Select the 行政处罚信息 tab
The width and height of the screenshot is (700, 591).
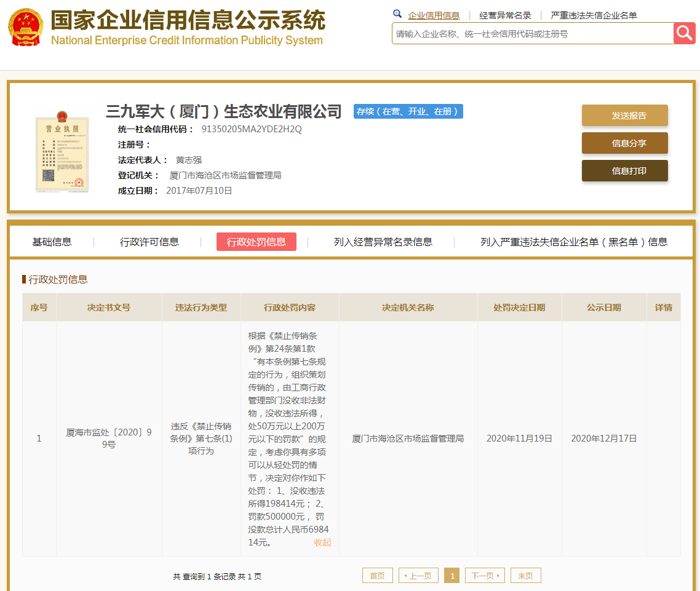tap(256, 242)
